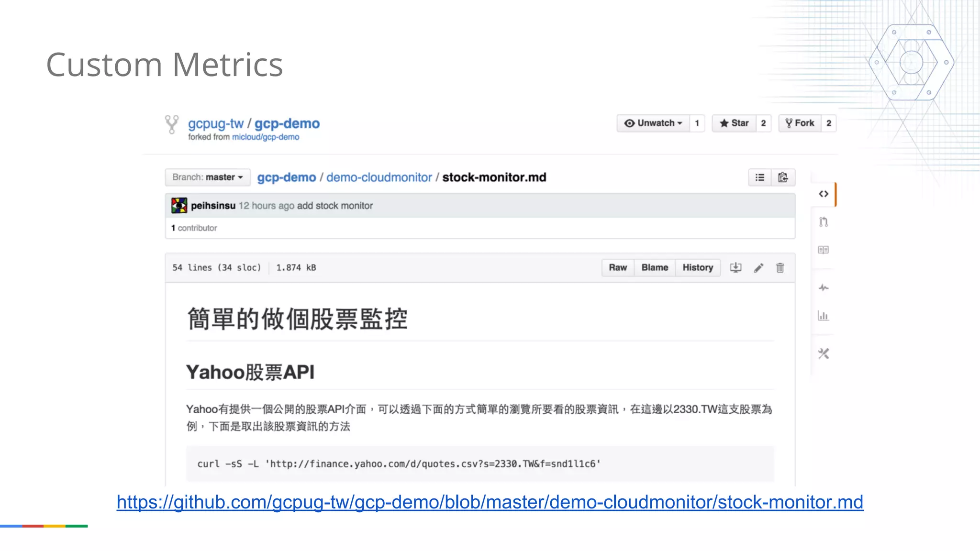
Task: Click the watchers count 1
Action: [x=697, y=123]
